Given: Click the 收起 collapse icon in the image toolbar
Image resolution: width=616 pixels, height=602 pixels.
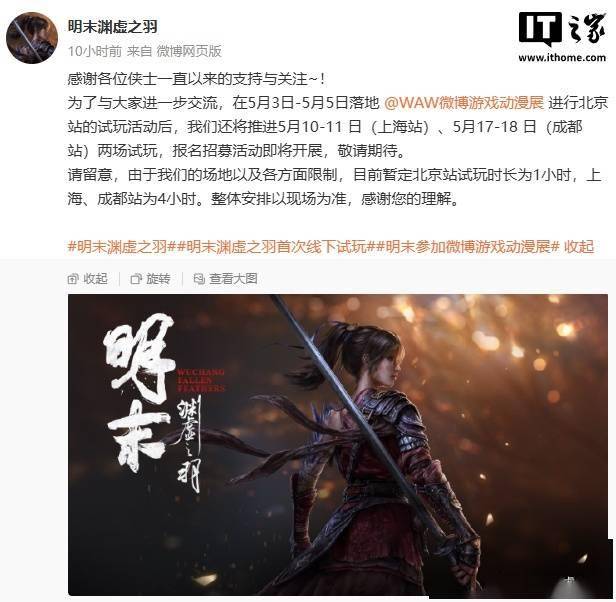Looking at the screenshot, I should point(73,279).
